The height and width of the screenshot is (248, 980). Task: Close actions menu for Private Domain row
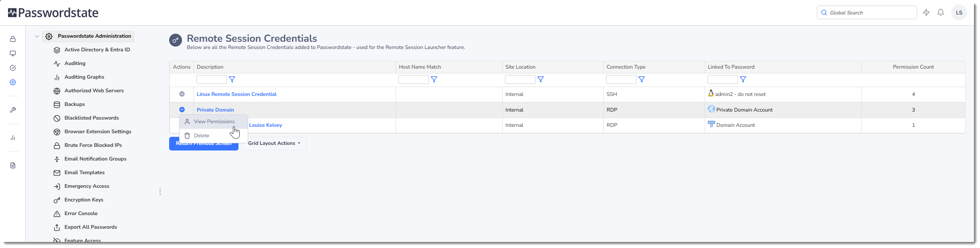182,110
